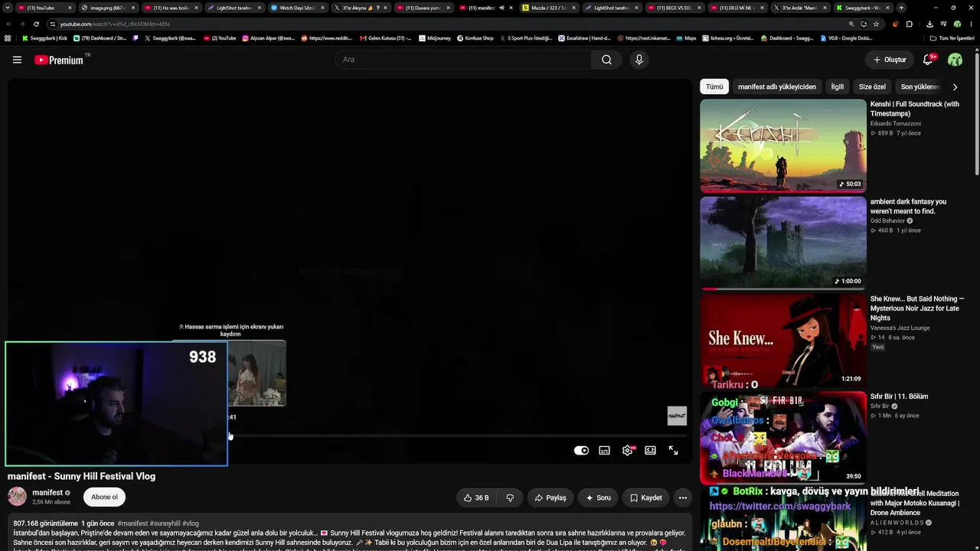Viewport: 980px width, 551px height.
Task: Switch the player to theater mode
Action: 650,451
